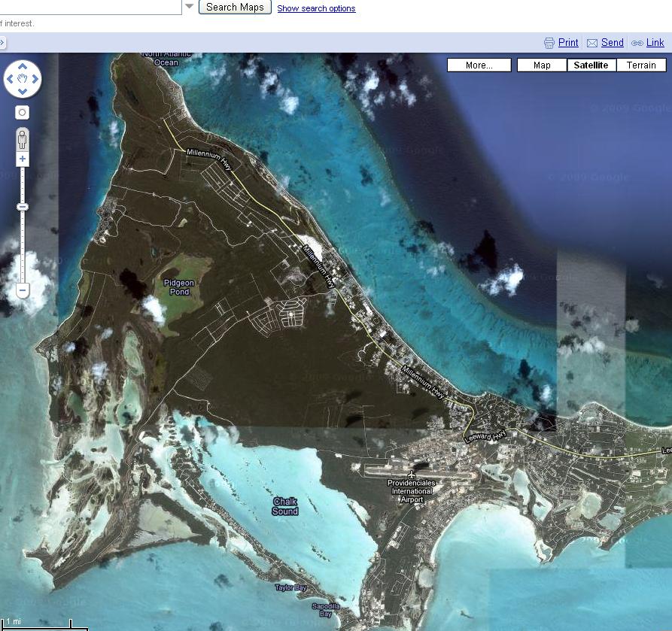
Task: Zoom in with the plus button
Action: coord(23,159)
